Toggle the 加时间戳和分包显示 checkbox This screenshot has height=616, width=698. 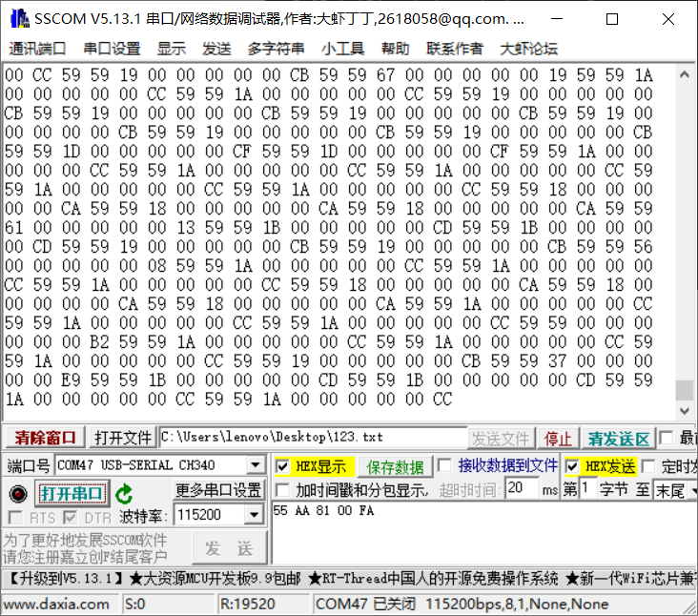point(282,490)
